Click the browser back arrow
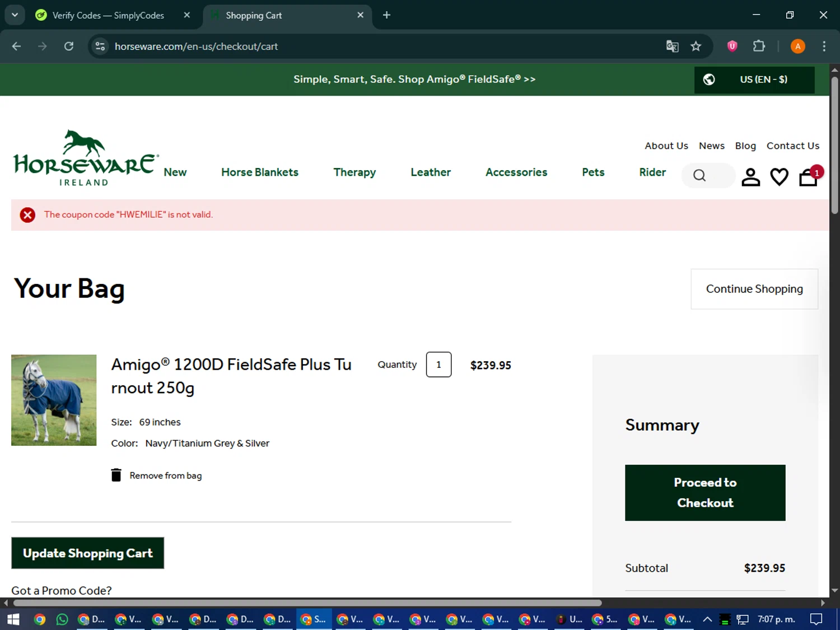This screenshot has height=630, width=840. [x=16, y=46]
